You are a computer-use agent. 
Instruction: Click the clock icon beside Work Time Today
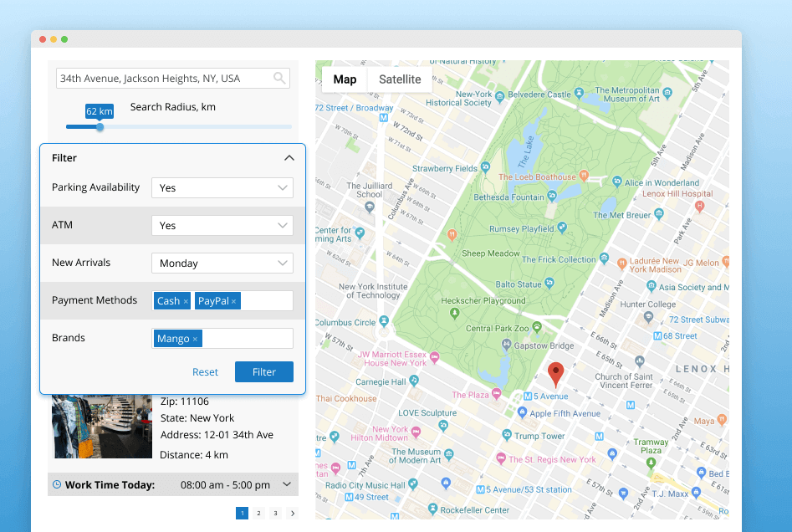57,484
